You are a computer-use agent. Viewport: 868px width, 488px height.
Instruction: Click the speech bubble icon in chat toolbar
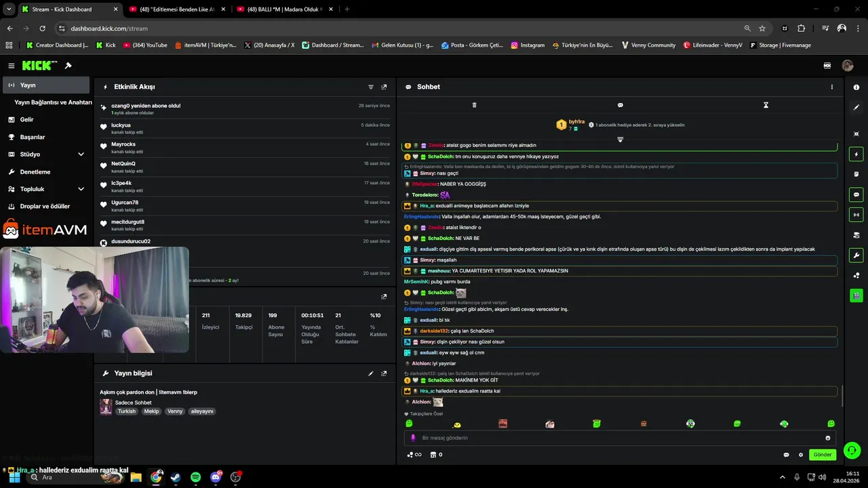[x=620, y=105]
